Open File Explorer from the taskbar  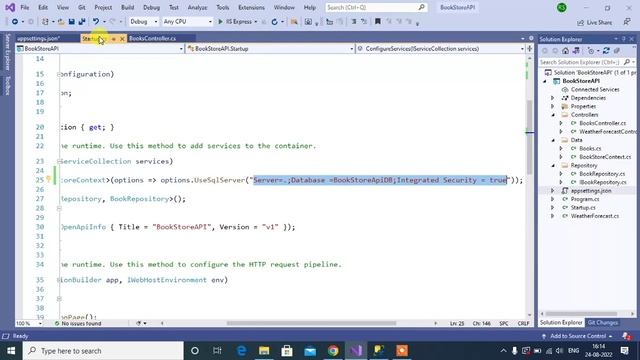point(264,351)
